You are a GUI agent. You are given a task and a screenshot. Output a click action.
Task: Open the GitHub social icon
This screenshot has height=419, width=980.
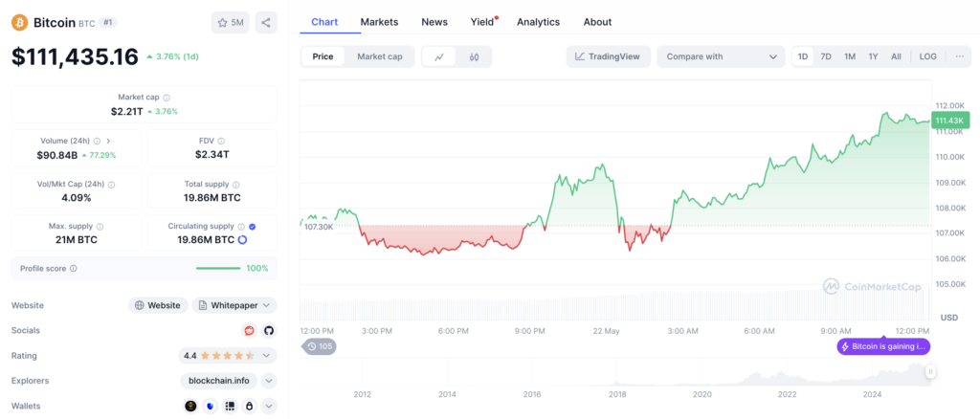point(269,330)
